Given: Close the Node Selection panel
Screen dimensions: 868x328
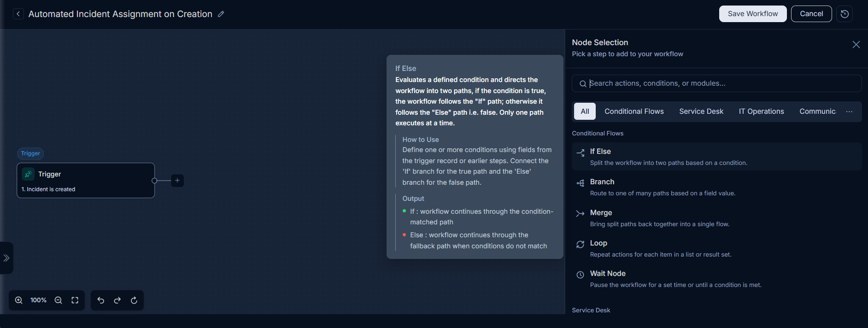Looking at the screenshot, I should click(x=856, y=45).
